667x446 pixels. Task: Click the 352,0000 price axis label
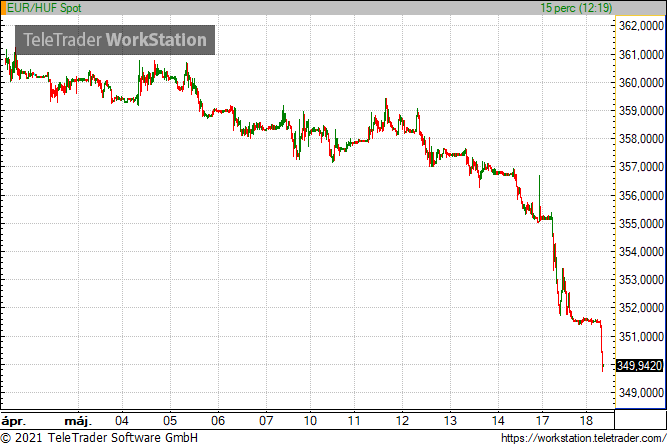641,308
